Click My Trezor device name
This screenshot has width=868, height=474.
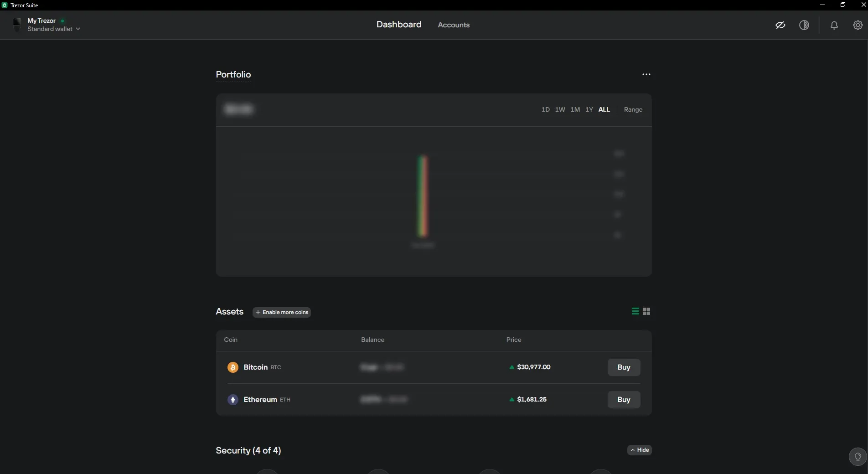click(41, 21)
